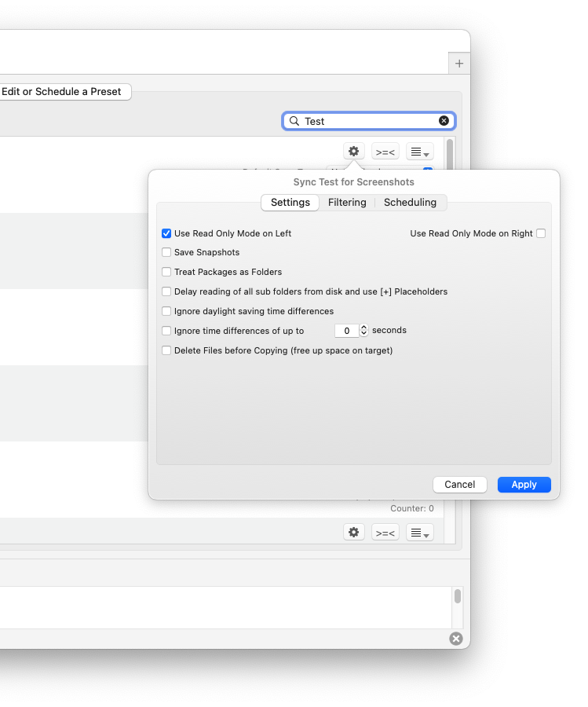
Task: Click the plus button to add a tab
Action: point(459,64)
